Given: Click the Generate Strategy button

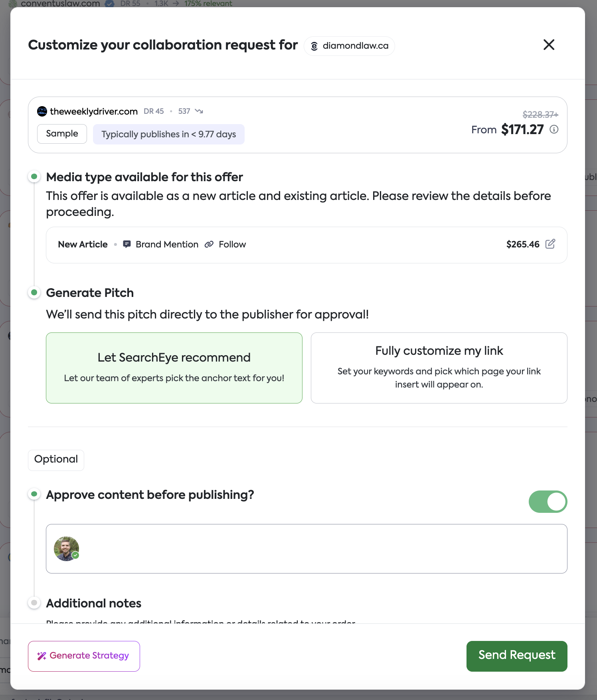Looking at the screenshot, I should pos(84,656).
